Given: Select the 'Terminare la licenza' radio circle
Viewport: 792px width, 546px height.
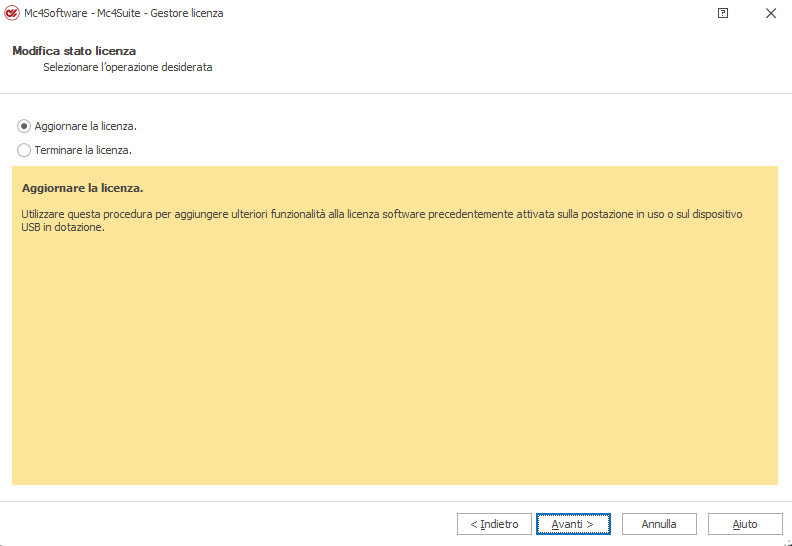Looking at the screenshot, I should [x=24, y=150].
